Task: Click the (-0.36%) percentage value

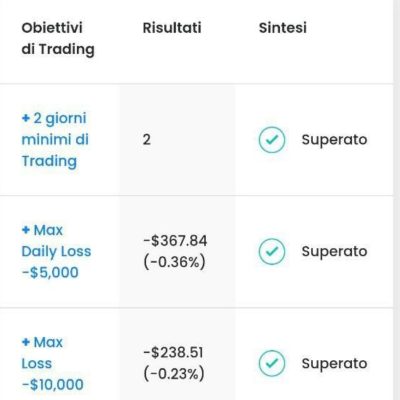Action: [x=174, y=262]
